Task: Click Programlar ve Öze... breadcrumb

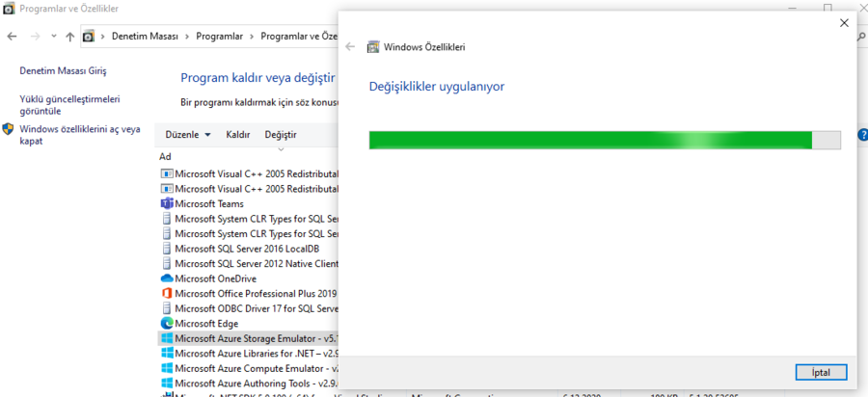Action: click(299, 37)
